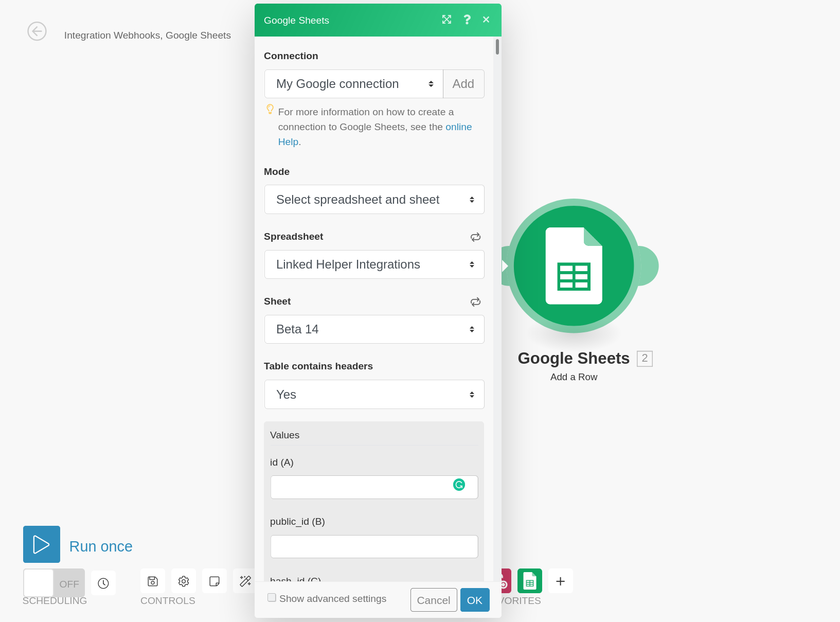The width and height of the screenshot is (840, 622).
Task: Refresh the Sheet list
Action: [475, 302]
